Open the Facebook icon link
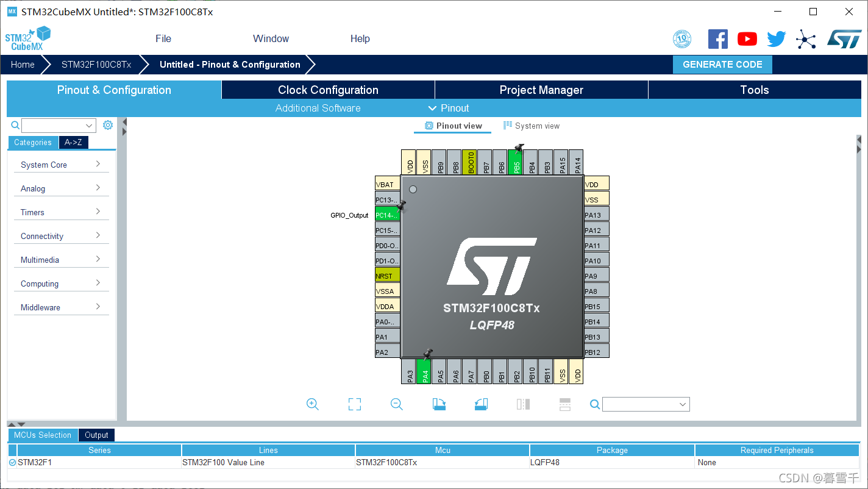 click(x=718, y=39)
